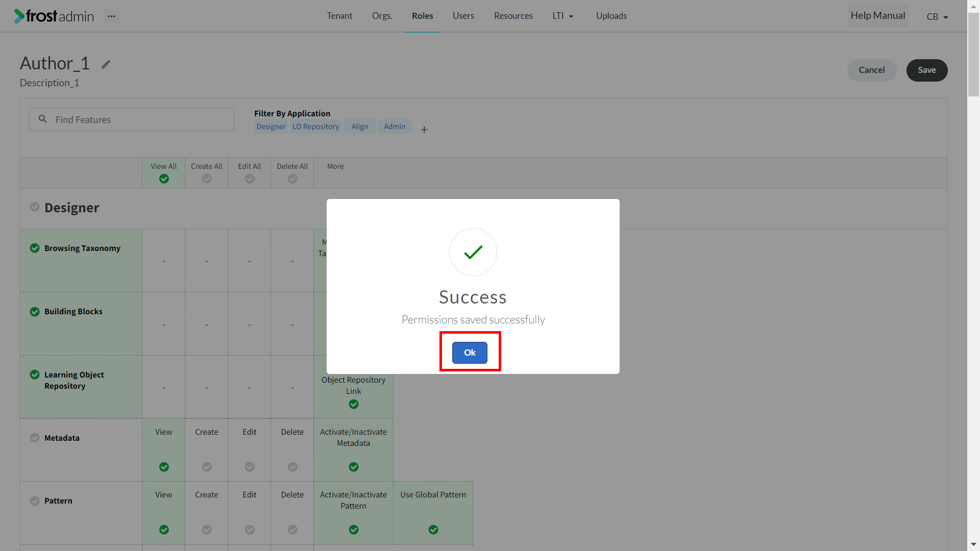Click the frost admin logo
Screen dimensions: 980x551
(54, 16)
